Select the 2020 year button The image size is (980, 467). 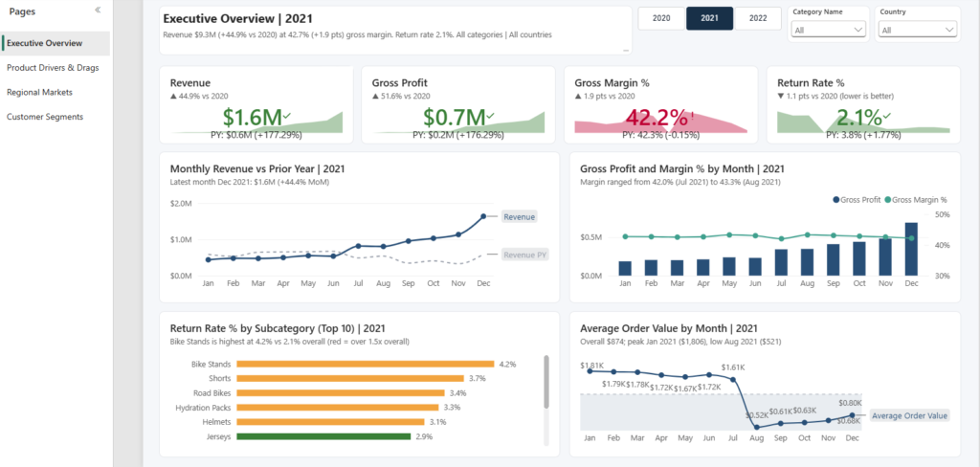coord(661,18)
